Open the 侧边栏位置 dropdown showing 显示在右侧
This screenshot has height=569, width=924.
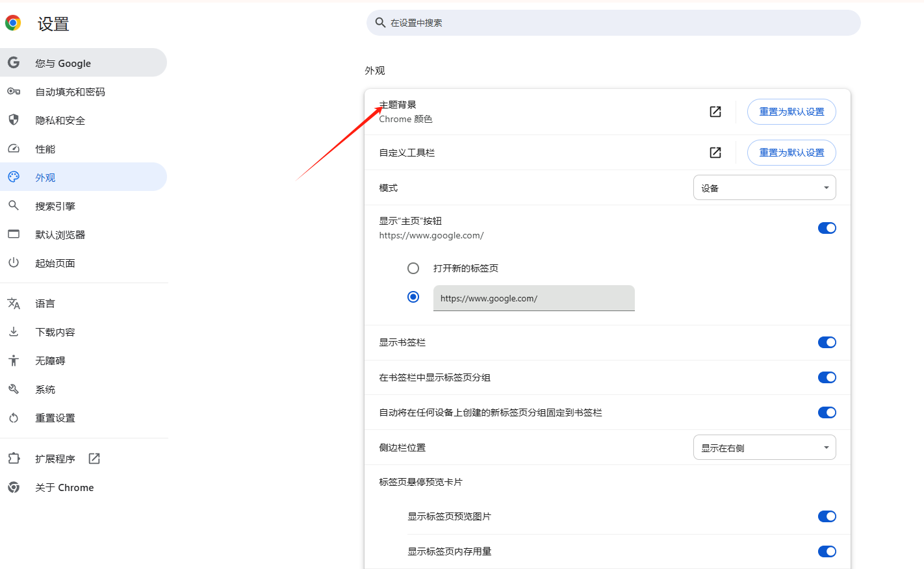point(765,448)
